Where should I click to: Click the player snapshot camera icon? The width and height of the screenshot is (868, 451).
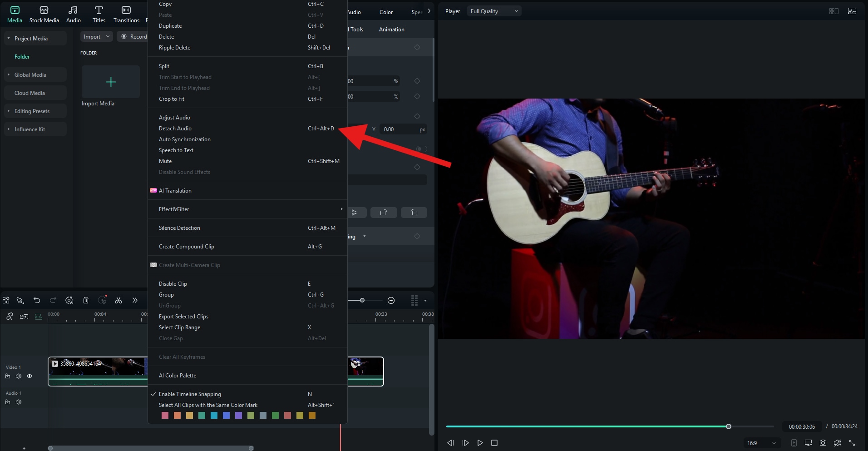823,443
